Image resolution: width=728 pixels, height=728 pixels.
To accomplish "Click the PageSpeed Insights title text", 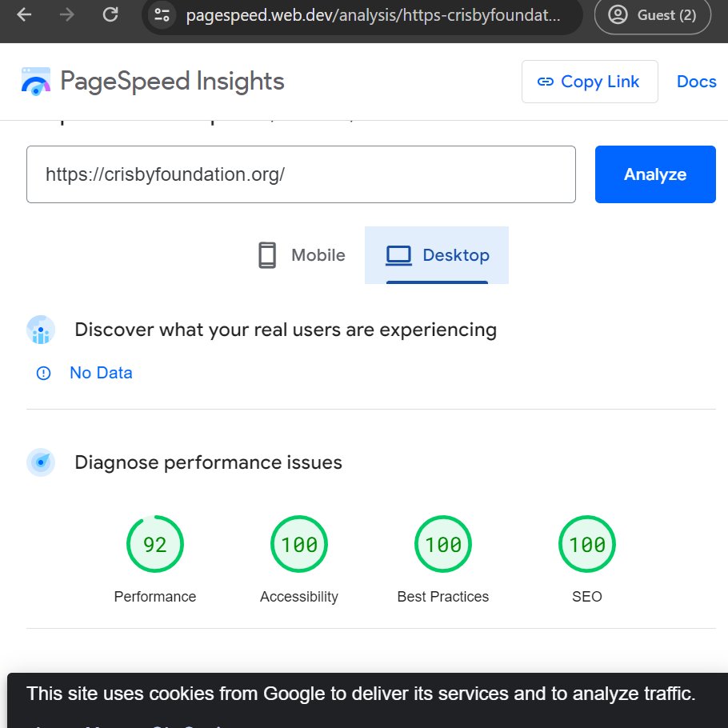I will [x=172, y=82].
